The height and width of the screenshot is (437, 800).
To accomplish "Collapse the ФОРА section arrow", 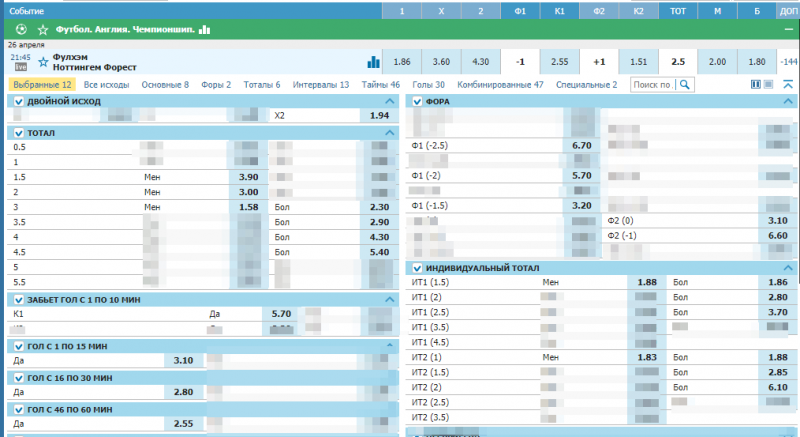I will pos(788,102).
